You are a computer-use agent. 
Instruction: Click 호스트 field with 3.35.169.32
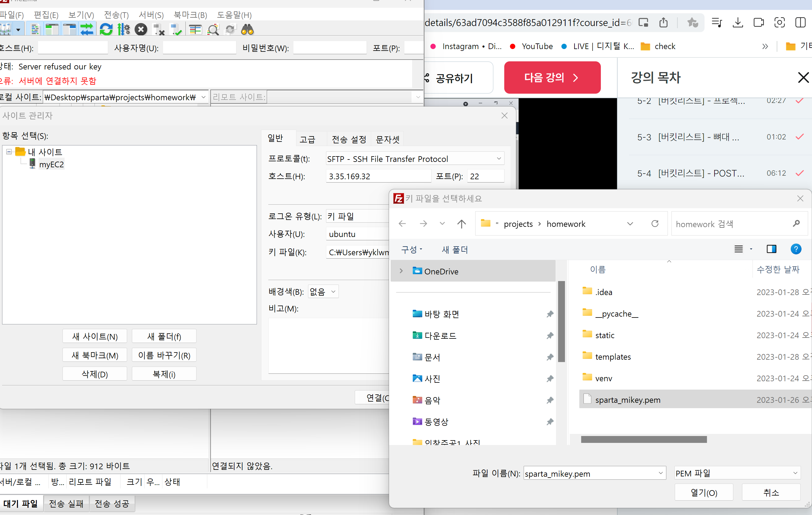click(378, 176)
